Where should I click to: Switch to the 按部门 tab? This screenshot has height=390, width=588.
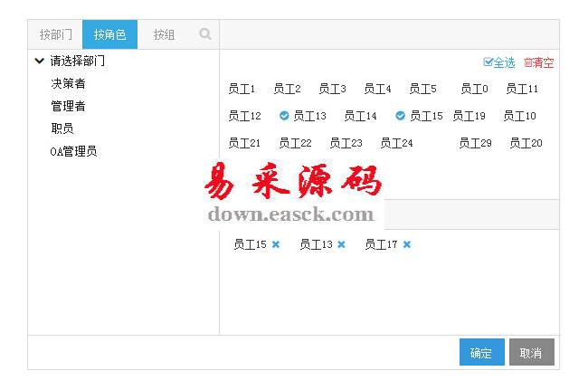[55, 34]
